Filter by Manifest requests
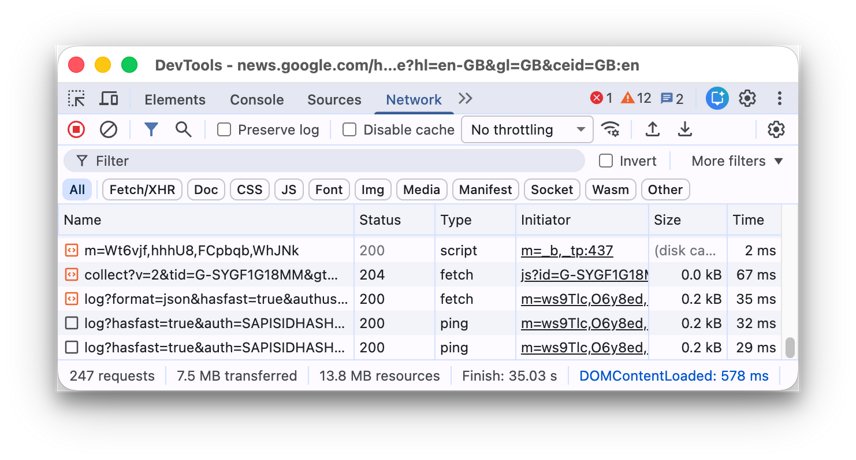The image size is (856, 460). tap(485, 189)
